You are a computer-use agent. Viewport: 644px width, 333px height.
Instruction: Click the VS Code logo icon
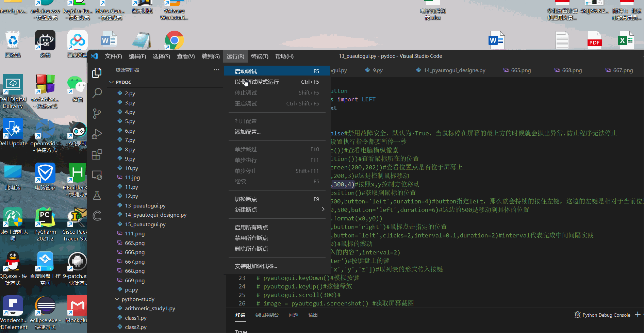click(95, 56)
